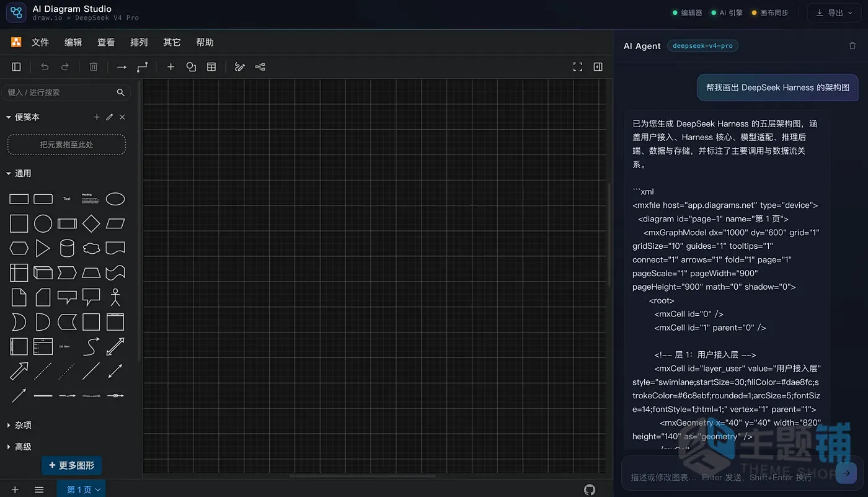Click the delete trash icon in editor toolbar
The width and height of the screenshot is (868, 497).
point(94,67)
